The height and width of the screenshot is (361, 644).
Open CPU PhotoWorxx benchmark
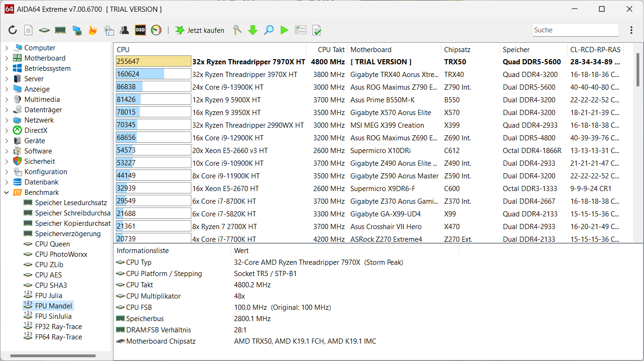61,254
